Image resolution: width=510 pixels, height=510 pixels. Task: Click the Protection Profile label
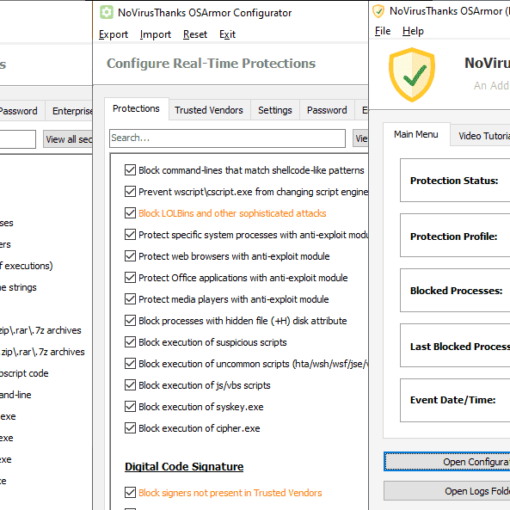454,236
